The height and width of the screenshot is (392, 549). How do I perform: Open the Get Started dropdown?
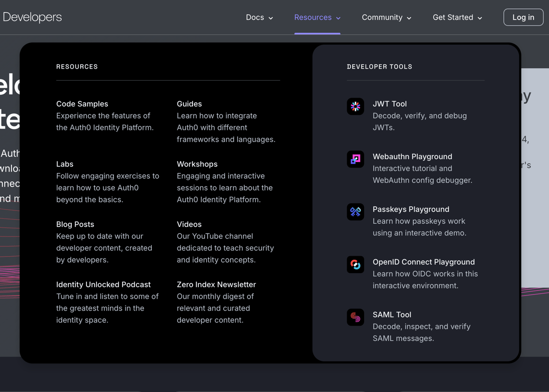coord(457,17)
